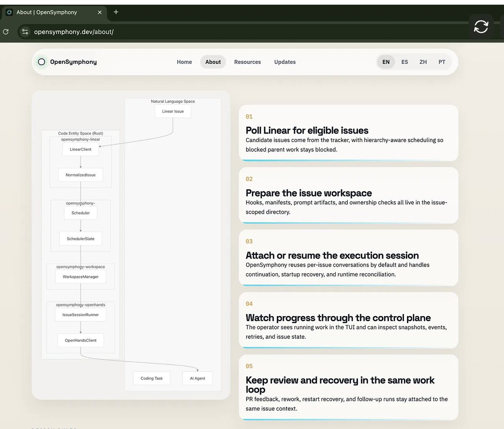Click heading Prepare the issue workspace

[309, 193]
